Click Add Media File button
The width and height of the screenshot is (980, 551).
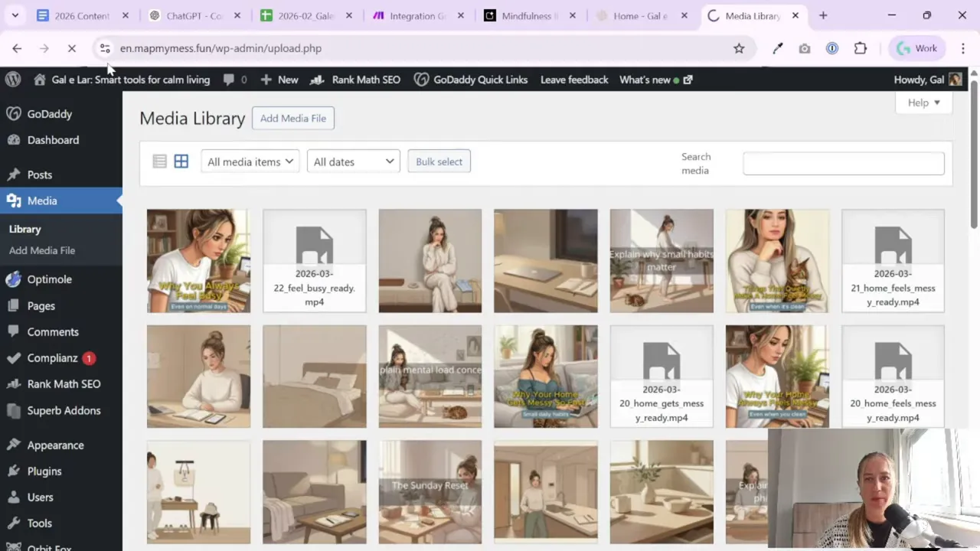pyautogui.click(x=293, y=119)
